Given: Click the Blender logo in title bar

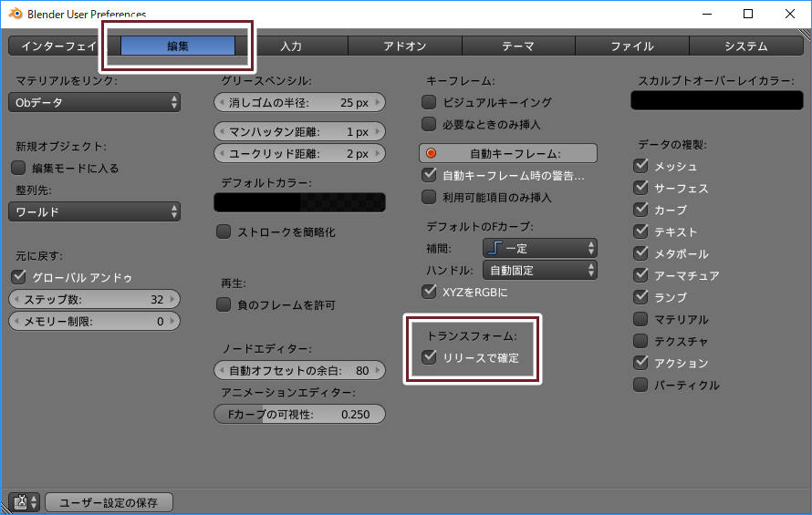Looking at the screenshot, I should tap(16, 14).
